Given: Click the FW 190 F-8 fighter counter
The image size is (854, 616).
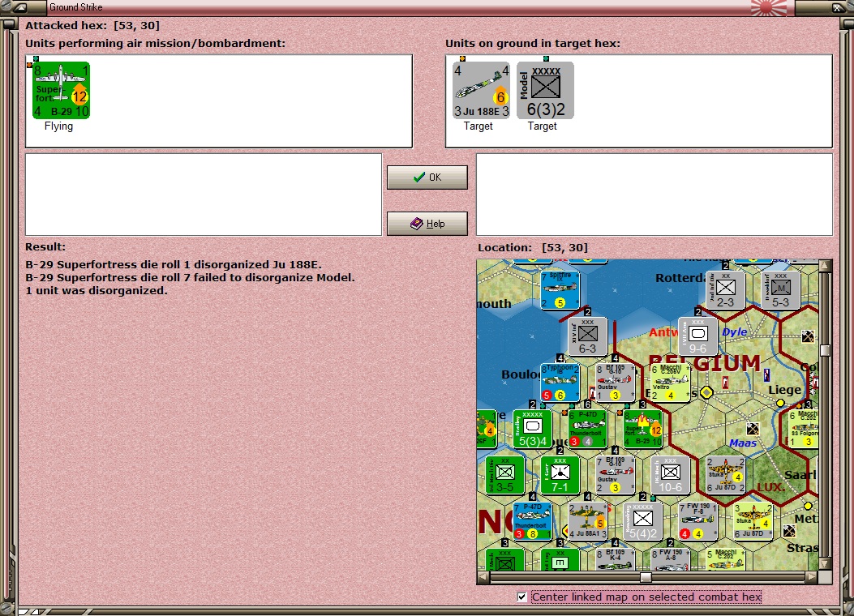Looking at the screenshot, I should click(x=697, y=521).
